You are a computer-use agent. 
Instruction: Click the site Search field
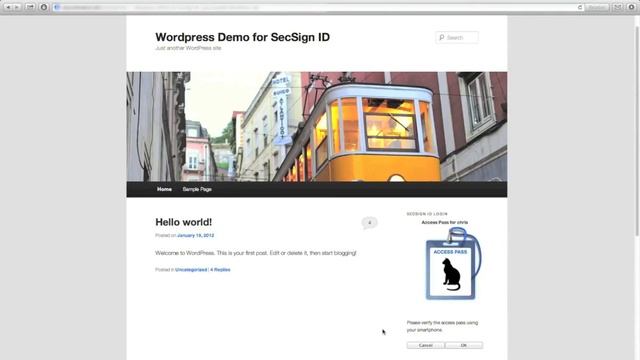(x=457, y=38)
